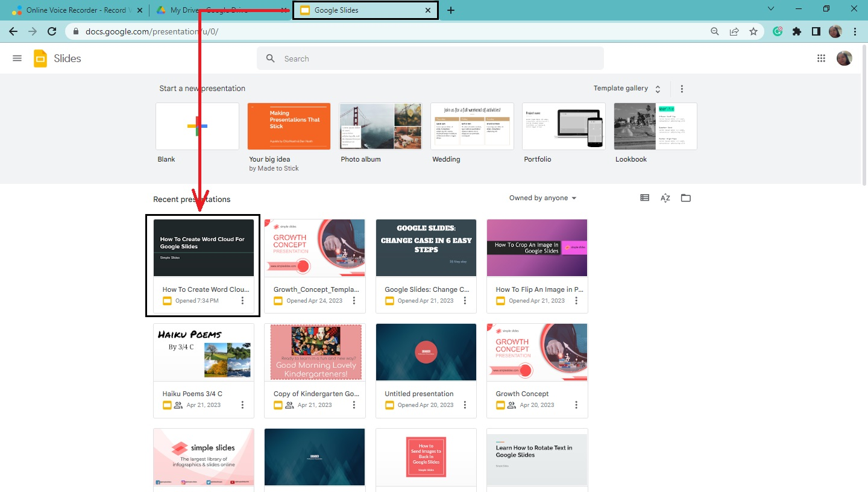This screenshot has height=492, width=868.
Task: Toggle Chrome side panel
Action: pyautogui.click(x=816, y=31)
